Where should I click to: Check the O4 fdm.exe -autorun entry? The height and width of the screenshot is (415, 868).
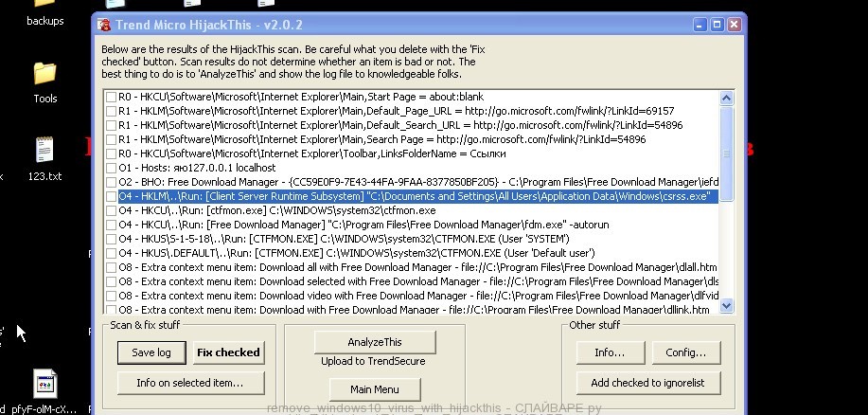112,225
